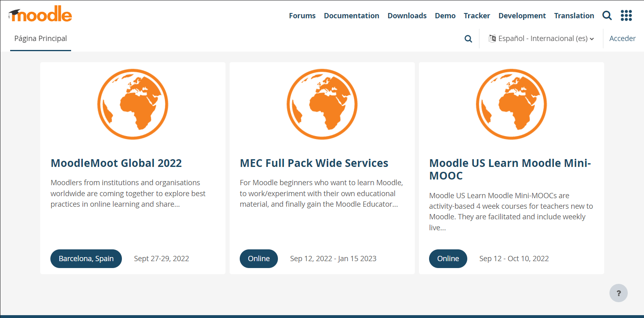Image resolution: width=644 pixels, height=318 pixels.
Task: Open the help question mark button
Action: coord(618,293)
